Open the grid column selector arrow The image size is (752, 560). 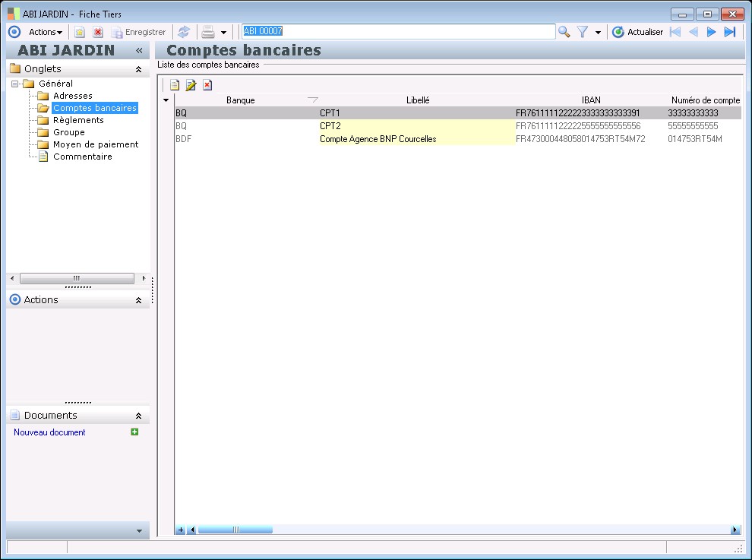tap(166, 100)
